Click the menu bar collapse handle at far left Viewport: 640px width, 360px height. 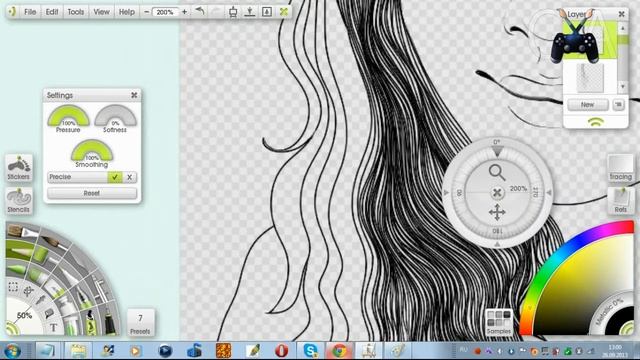(x=12, y=11)
